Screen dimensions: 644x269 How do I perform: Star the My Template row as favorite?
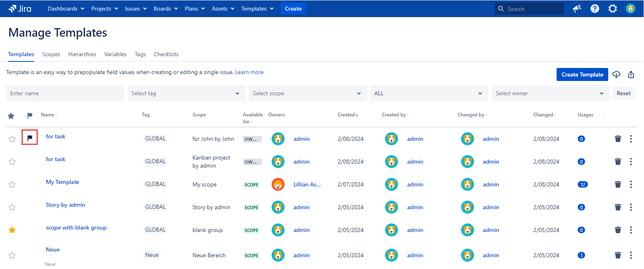point(12,184)
